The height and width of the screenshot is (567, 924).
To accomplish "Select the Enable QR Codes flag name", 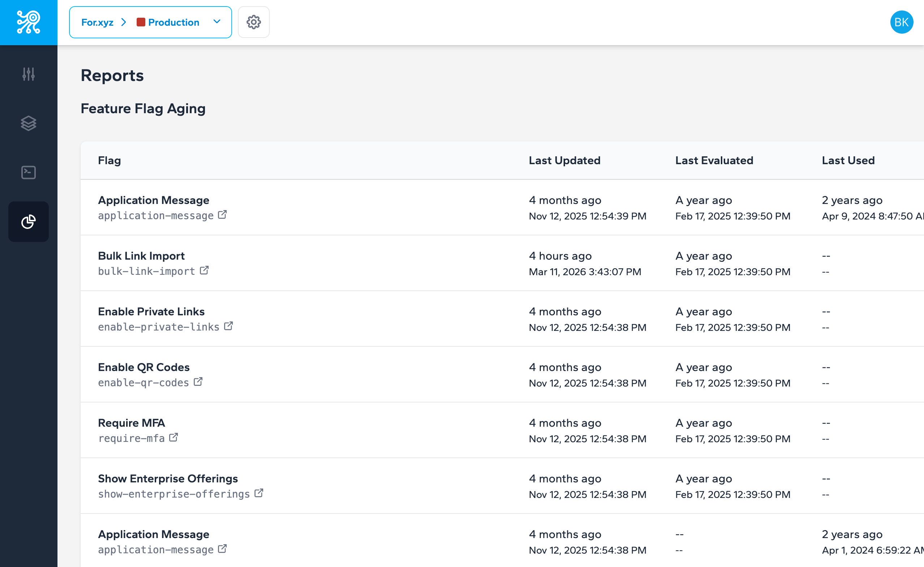I will (144, 367).
